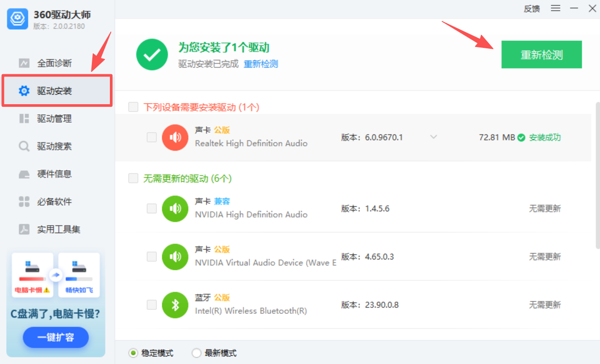Click the Intel Wireless Bluetooth device icon
This screenshot has height=364, width=600.
(175, 305)
